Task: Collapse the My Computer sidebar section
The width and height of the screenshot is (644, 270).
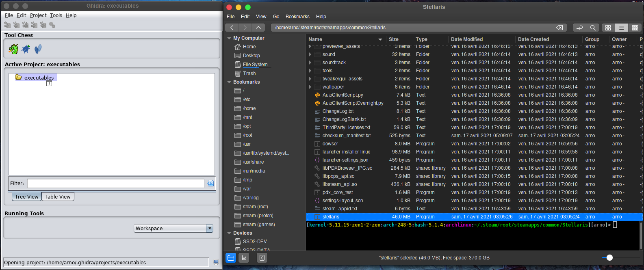Action: pyautogui.click(x=229, y=38)
